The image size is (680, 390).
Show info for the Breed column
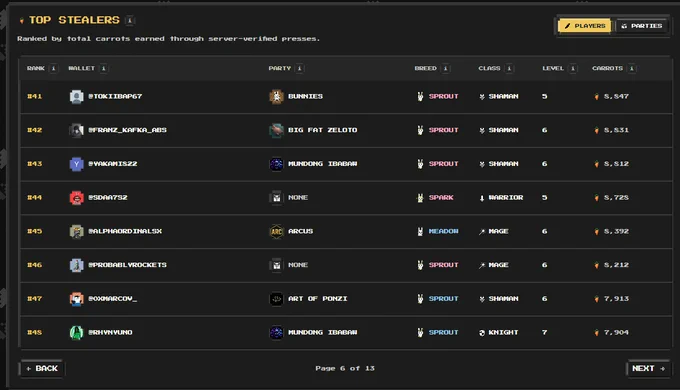(445, 68)
